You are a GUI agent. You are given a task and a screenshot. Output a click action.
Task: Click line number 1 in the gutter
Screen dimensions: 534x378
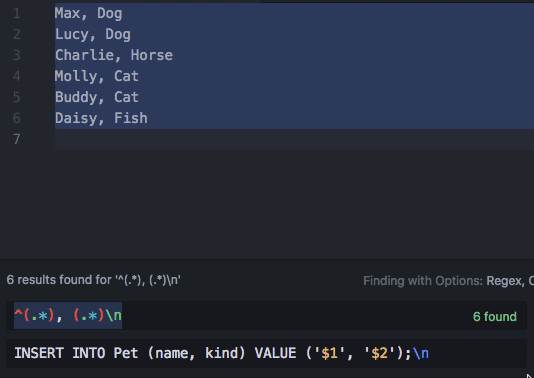(x=17, y=14)
